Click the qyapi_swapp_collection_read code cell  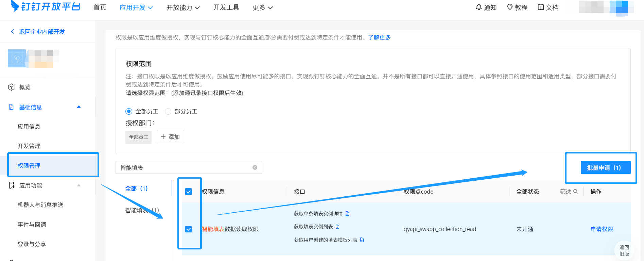440,229
